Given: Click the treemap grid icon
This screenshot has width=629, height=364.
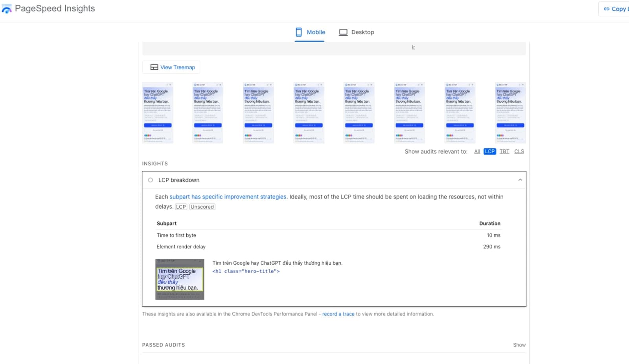Looking at the screenshot, I should [x=154, y=67].
